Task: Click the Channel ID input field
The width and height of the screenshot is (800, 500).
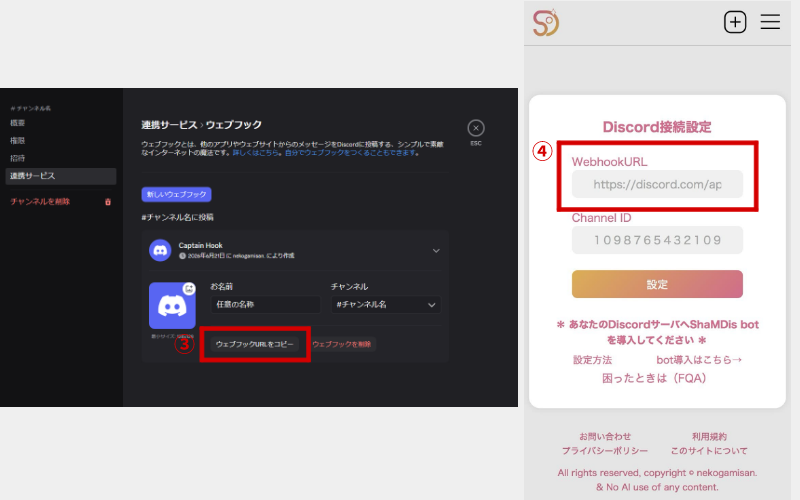Action: [x=657, y=240]
